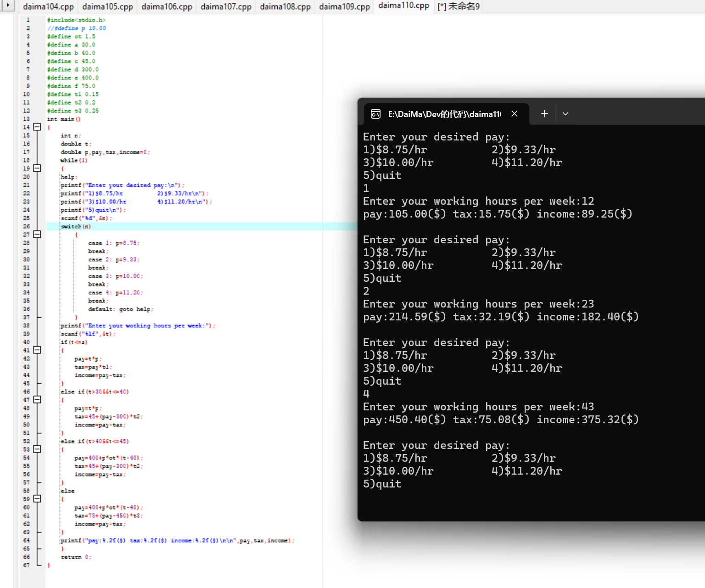Switch to the daima104.cpp tab

coord(48,6)
